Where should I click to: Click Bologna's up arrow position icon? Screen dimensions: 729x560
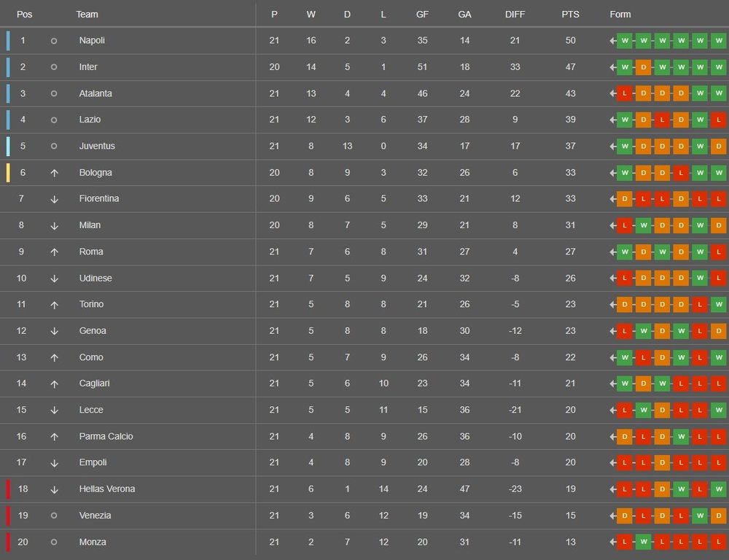point(54,173)
